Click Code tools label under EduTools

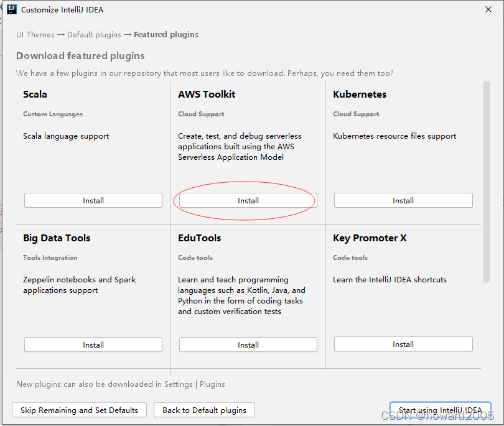195,257
